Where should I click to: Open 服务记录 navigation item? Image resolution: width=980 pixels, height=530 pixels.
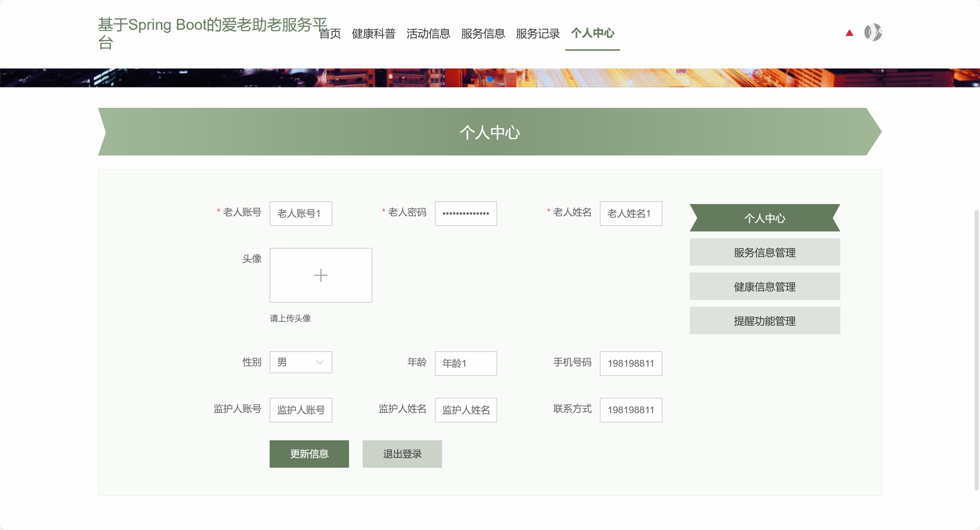point(538,34)
